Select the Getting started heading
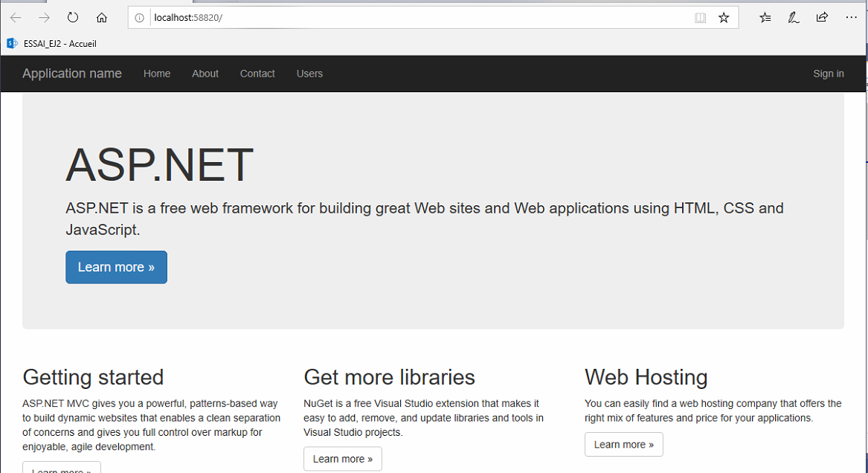This screenshot has width=868, height=473. point(93,377)
